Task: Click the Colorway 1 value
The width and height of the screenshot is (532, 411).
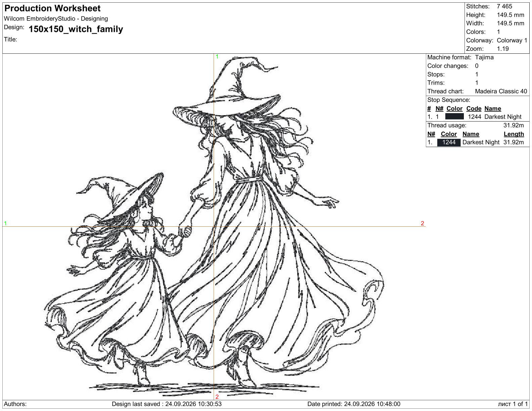Action: [512, 40]
